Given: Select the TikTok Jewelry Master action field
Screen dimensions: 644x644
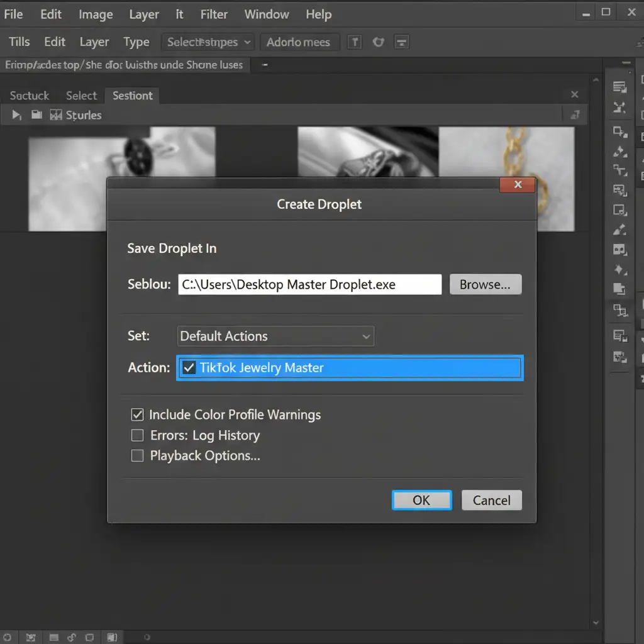Looking at the screenshot, I should 350,367.
